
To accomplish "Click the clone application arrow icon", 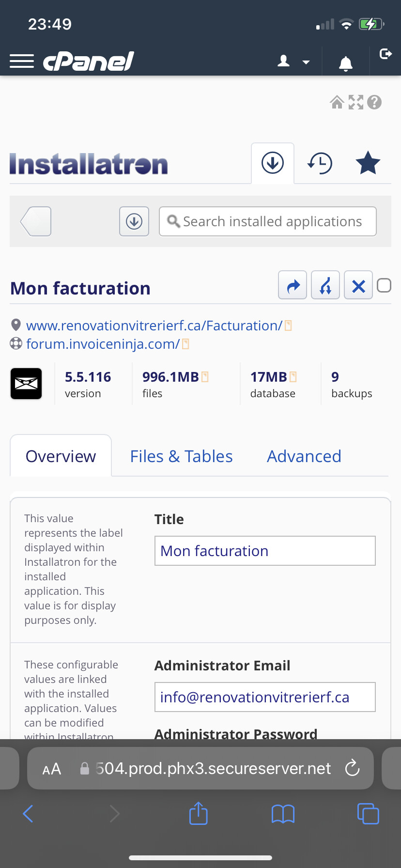I will [293, 285].
